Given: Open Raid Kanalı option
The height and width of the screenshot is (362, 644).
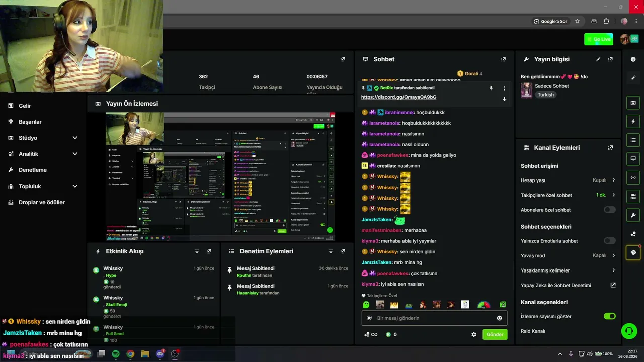Looking at the screenshot, I should 533,331.
